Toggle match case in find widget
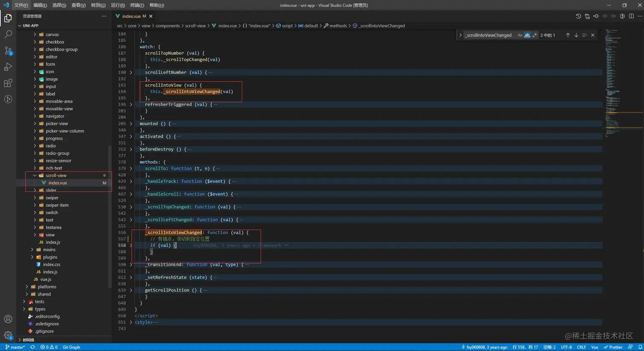644x351 pixels. tap(520, 35)
